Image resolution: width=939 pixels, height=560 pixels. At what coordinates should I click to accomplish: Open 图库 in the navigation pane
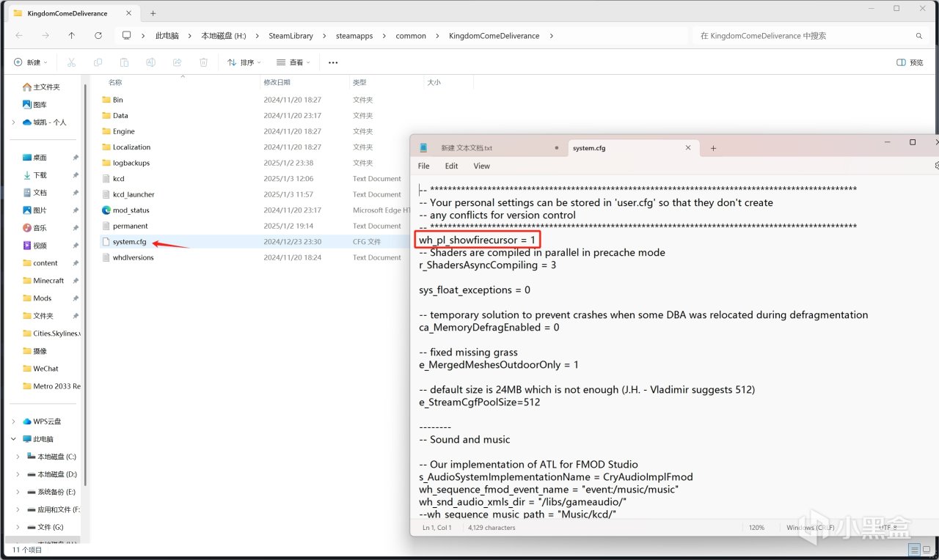click(x=40, y=105)
